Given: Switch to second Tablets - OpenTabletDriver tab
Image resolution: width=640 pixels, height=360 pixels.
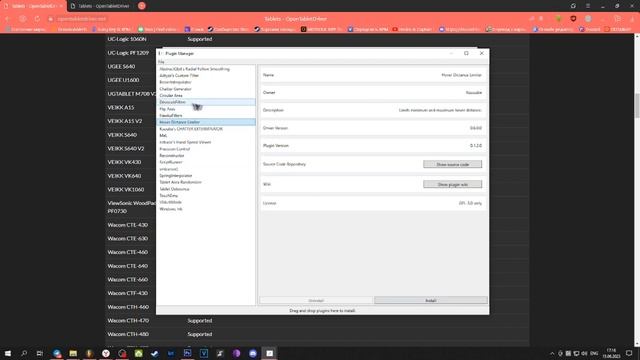Looking at the screenshot, I should [100, 6].
